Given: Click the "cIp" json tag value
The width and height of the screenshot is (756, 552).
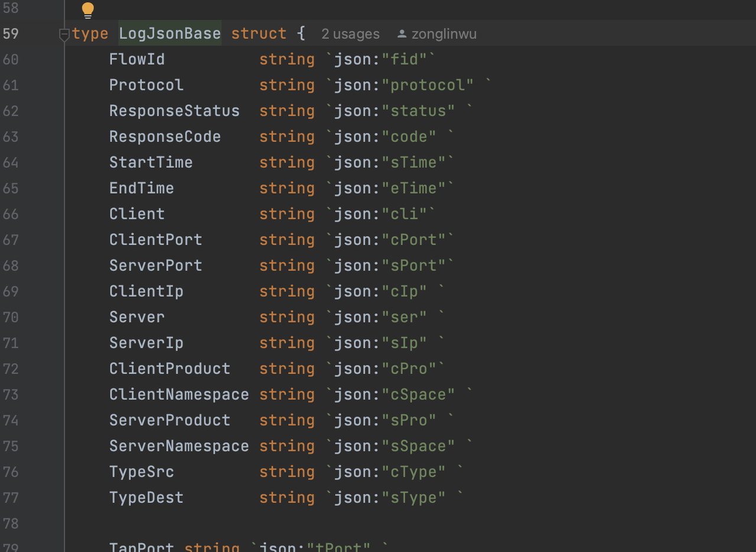Looking at the screenshot, I should click(405, 291).
